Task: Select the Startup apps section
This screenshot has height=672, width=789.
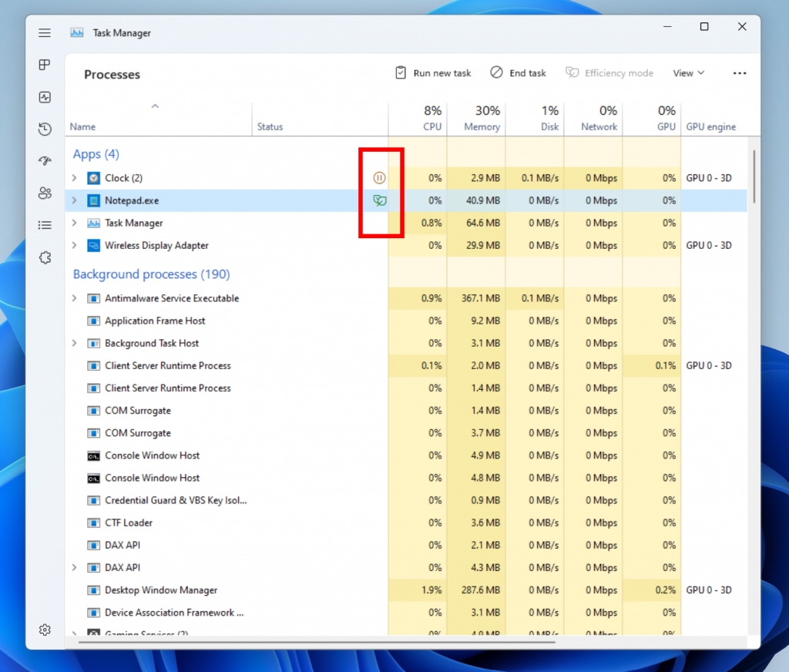Action: [x=44, y=160]
